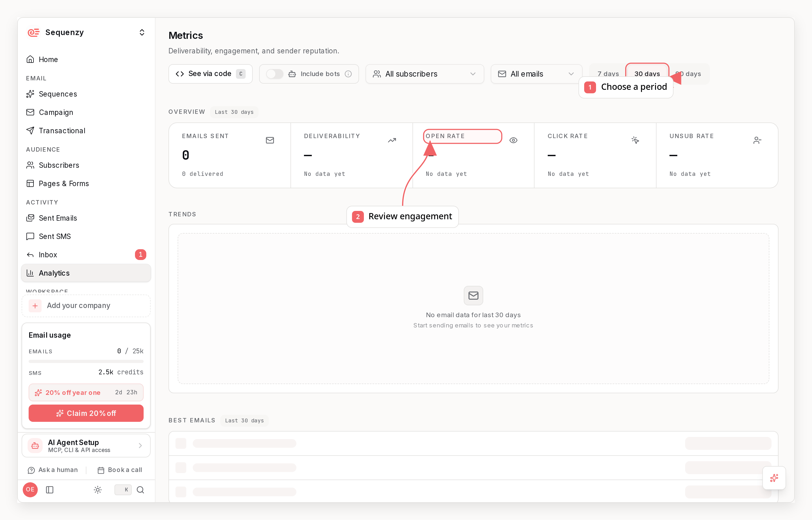The width and height of the screenshot is (812, 520).
Task: Click the Include bots info icon
Action: coord(348,74)
